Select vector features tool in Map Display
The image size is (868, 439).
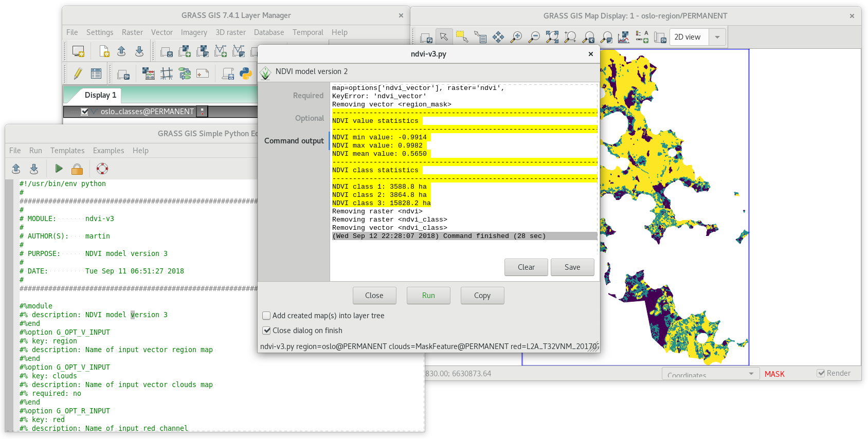[x=462, y=36]
